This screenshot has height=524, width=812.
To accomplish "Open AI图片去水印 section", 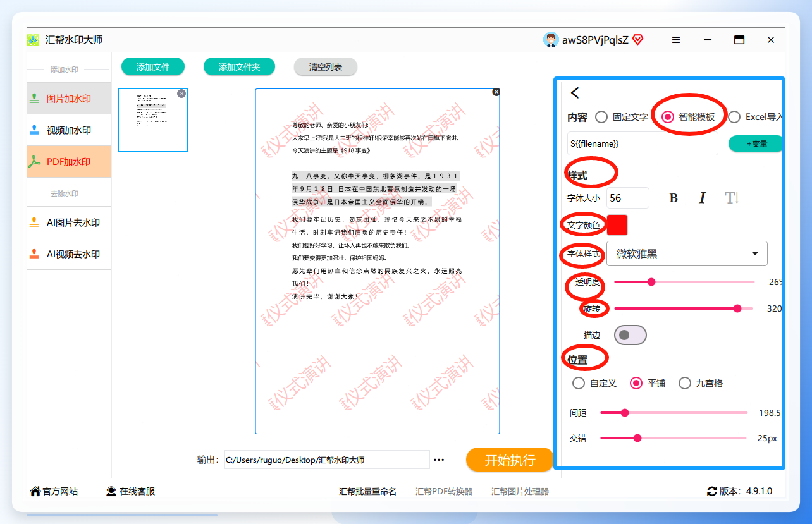I will (68, 222).
